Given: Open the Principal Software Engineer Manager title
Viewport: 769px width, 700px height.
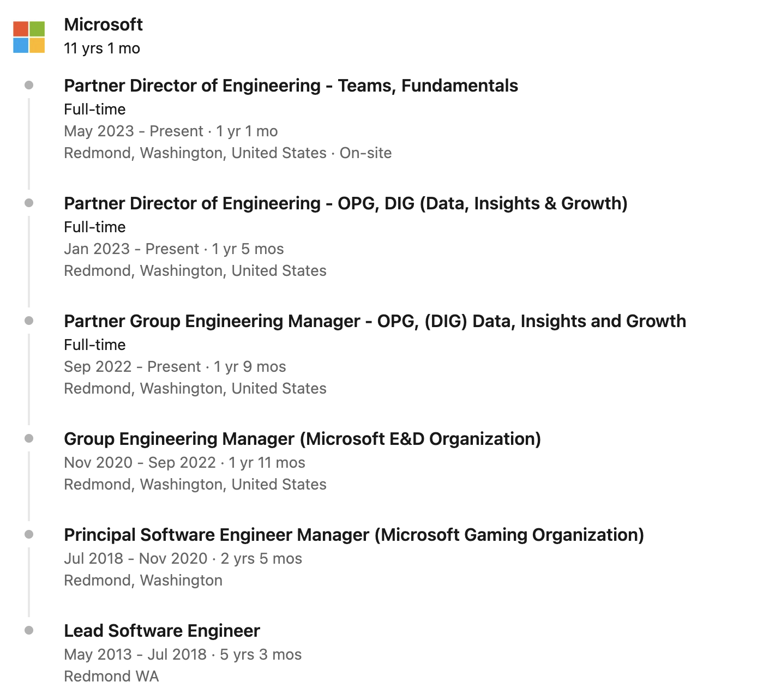Looking at the screenshot, I should pyautogui.click(x=354, y=535).
